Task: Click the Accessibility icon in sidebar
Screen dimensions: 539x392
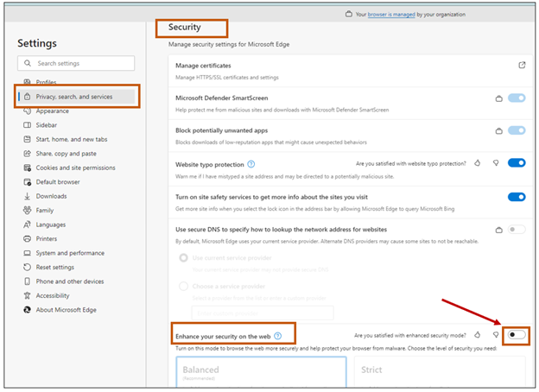Action: pyautogui.click(x=27, y=295)
